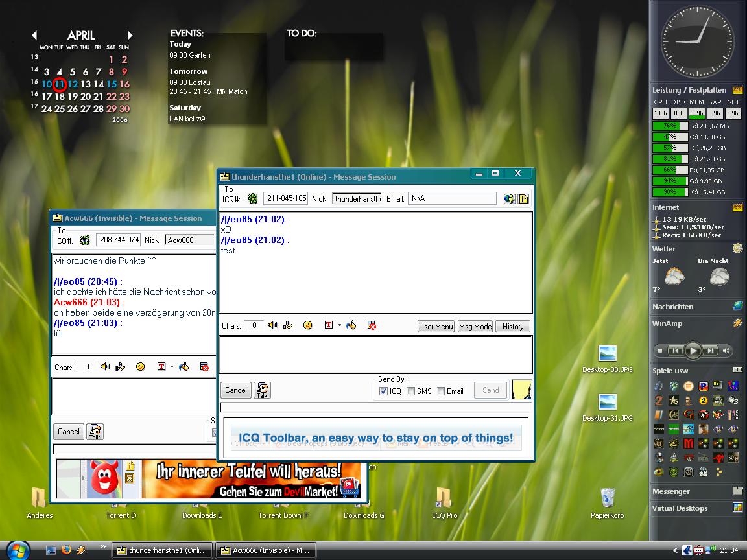Open background color bucket in thunderhansthe1 chat
The width and height of the screenshot is (747, 560).
pyautogui.click(x=351, y=325)
